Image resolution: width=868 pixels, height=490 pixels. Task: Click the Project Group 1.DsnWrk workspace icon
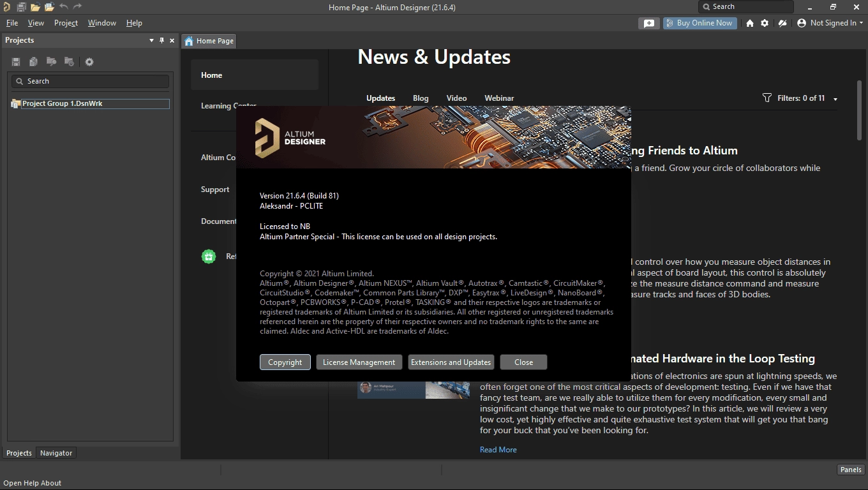click(x=15, y=103)
